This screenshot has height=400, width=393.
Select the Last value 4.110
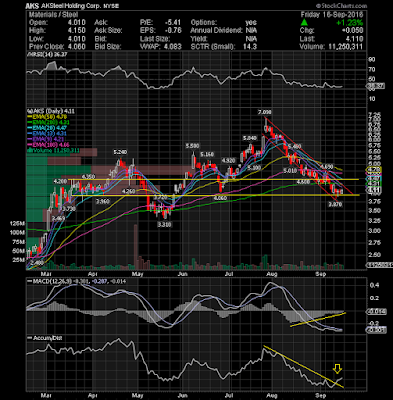click(x=354, y=39)
